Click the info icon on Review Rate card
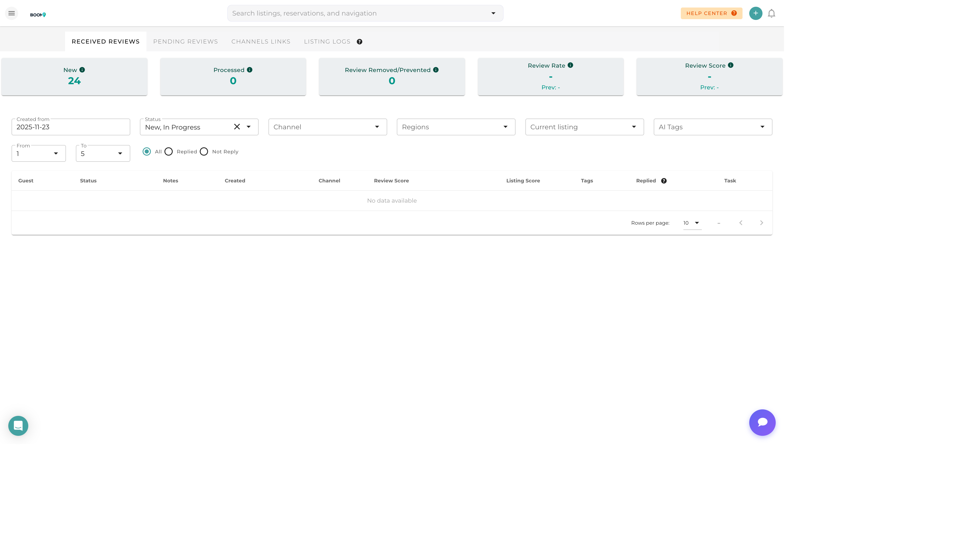 click(570, 65)
